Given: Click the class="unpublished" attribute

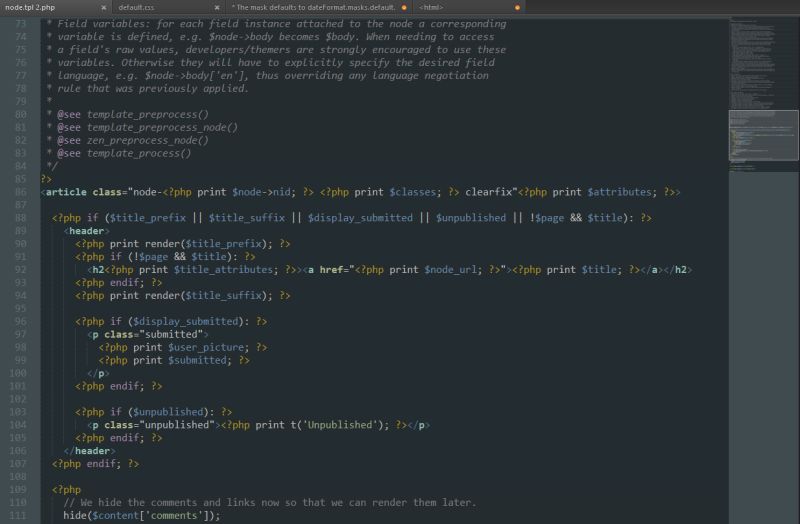Looking at the screenshot, I should tap(159, 425).
